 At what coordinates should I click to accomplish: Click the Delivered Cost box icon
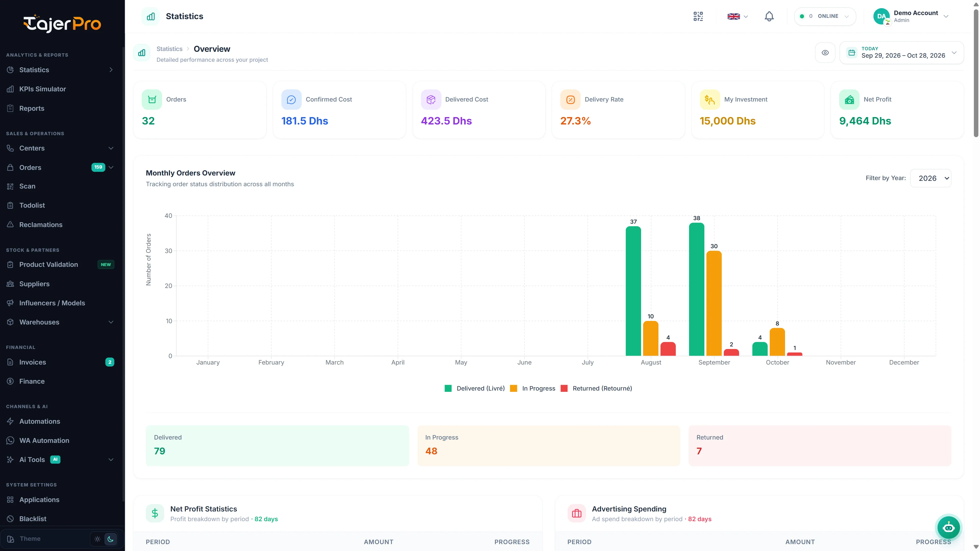431,100
